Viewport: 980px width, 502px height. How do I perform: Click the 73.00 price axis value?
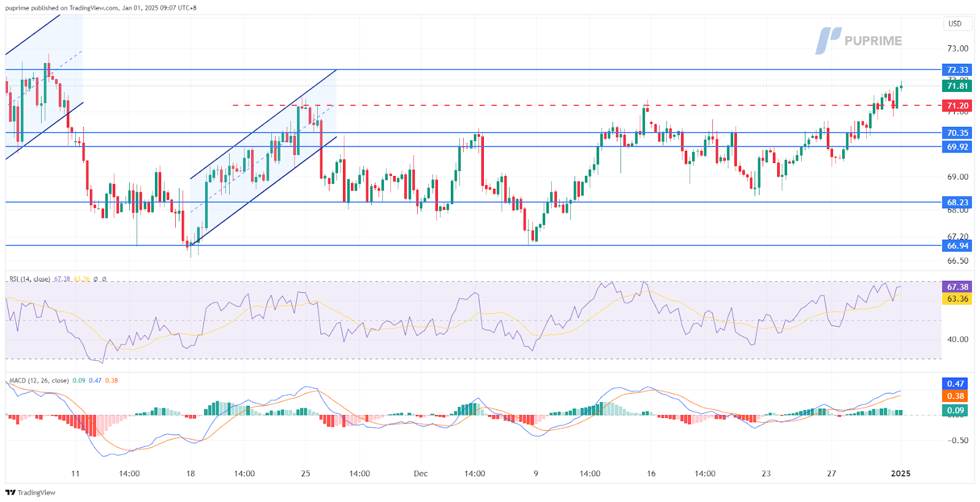[x=957, y=48]
